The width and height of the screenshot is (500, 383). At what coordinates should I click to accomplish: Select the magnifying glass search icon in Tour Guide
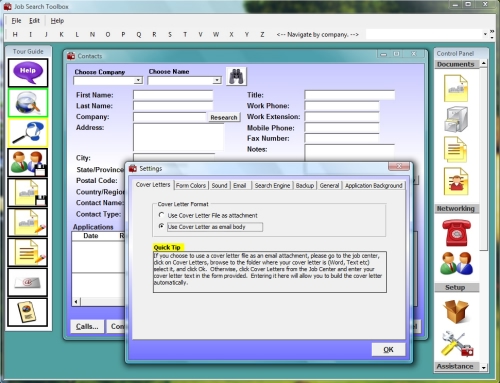point(28,133)
